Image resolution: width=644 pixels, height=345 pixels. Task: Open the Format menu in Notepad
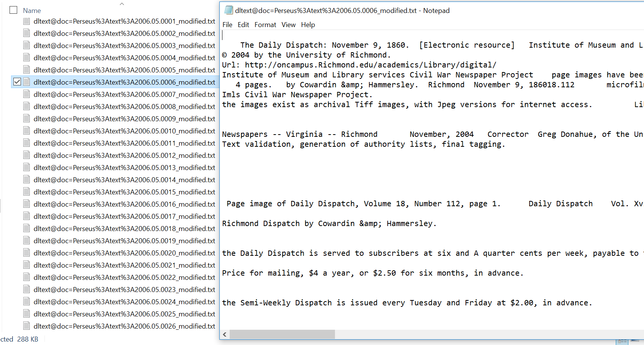click(265, 25)
